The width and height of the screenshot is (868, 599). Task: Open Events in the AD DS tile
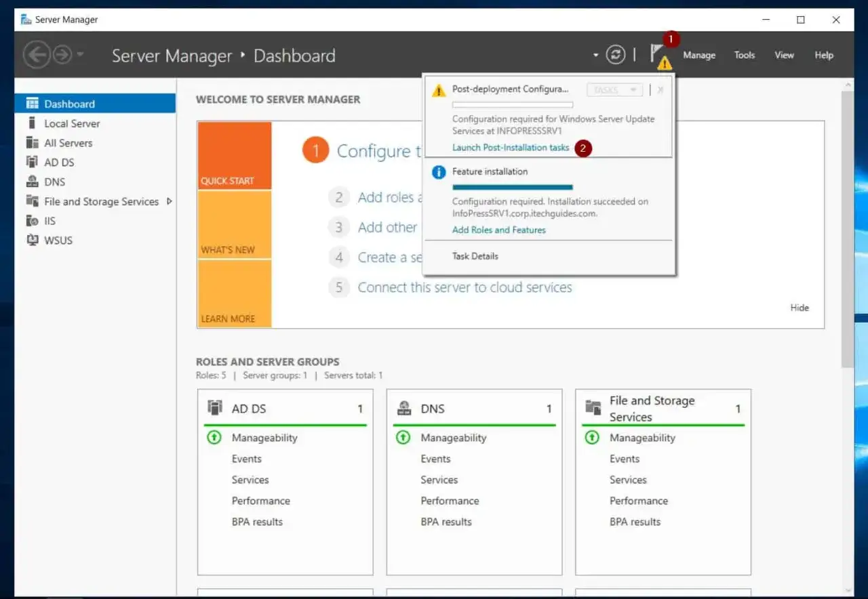247,459
